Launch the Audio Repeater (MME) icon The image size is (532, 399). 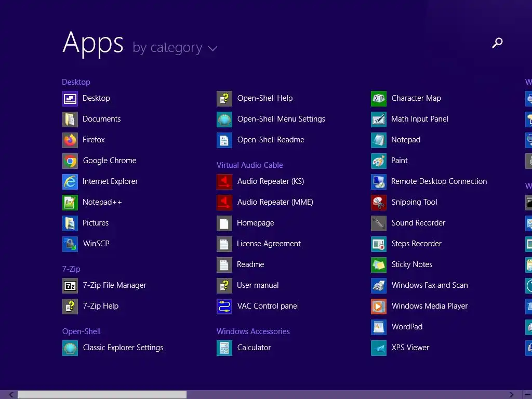pyautogui.click(x=224, y=203)
